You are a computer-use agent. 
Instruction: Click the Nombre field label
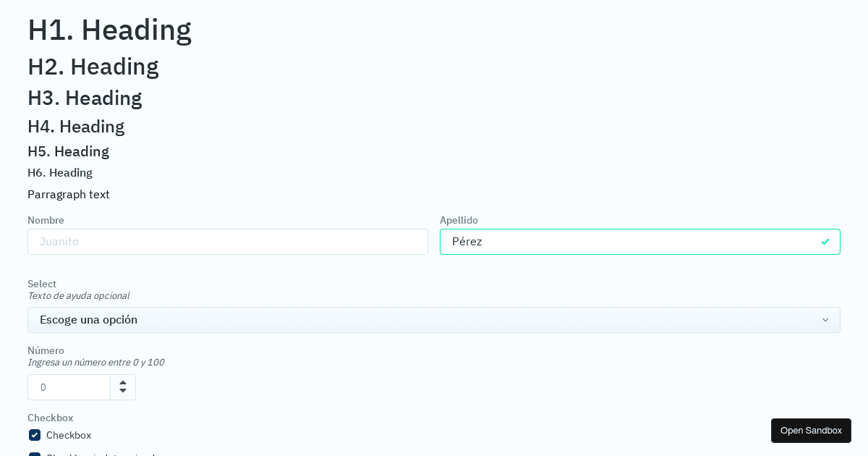(x=46, y=220)
